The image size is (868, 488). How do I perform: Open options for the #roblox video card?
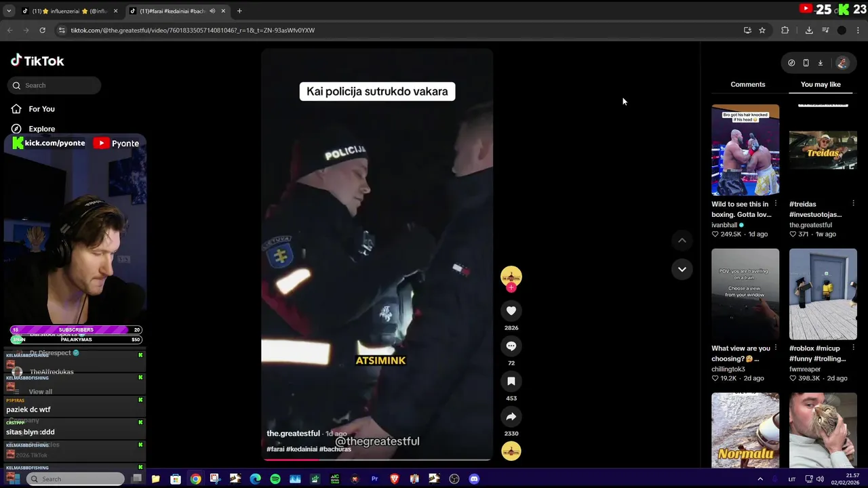(x=853, y=348)
